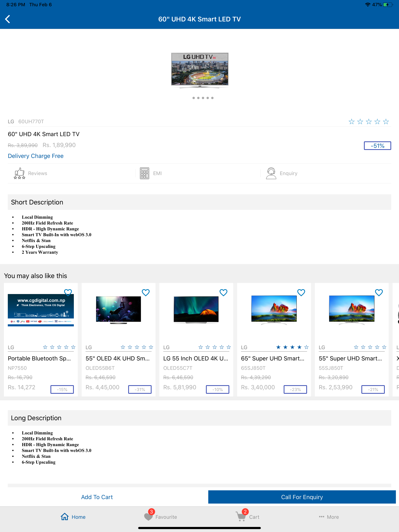Screen dimensions: 399x532
Task: Favourite the 65" Super UHD item
Action: pos(301,292)
